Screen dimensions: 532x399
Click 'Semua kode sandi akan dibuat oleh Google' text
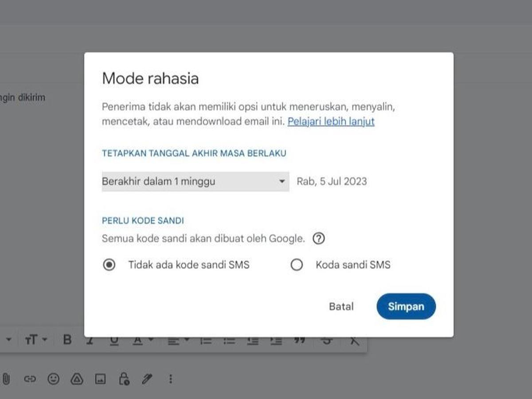point(203,239)
